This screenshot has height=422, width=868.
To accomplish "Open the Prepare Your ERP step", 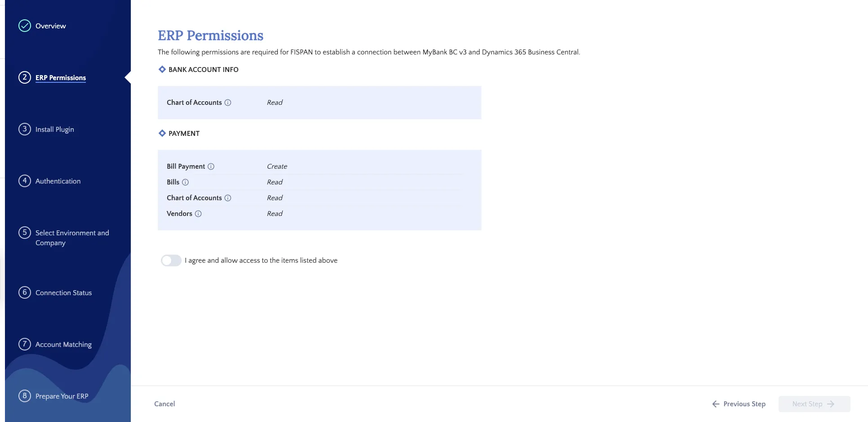I will (62, 396).
